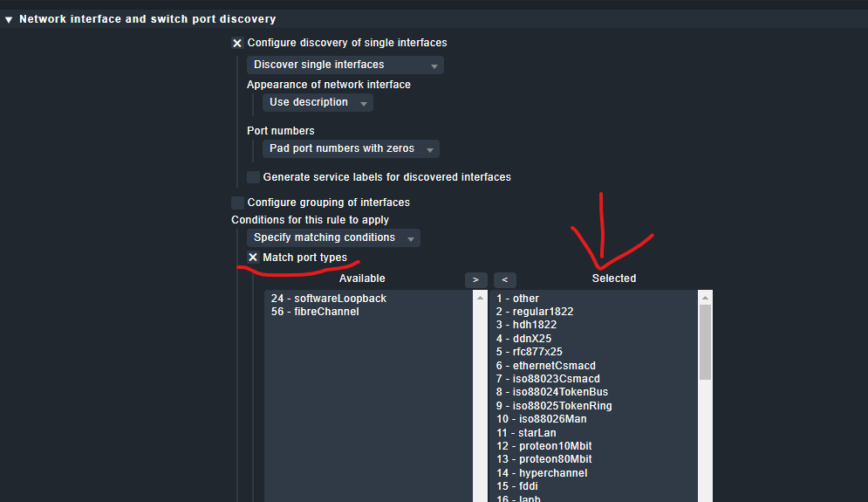This screenshot has height=502, width=868.
Task: Check Configure grouping of interfaces
Action: pyautogui.click(x=237, y=203)
